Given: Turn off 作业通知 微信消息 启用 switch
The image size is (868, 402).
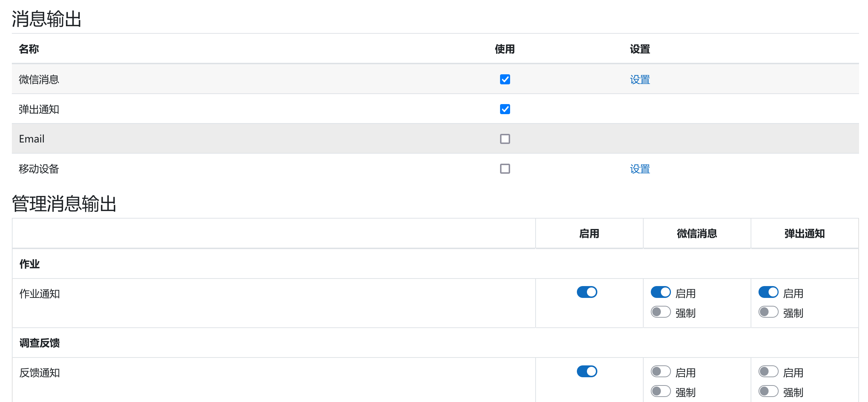Looking at the screenshot, I should click(661, 292).
